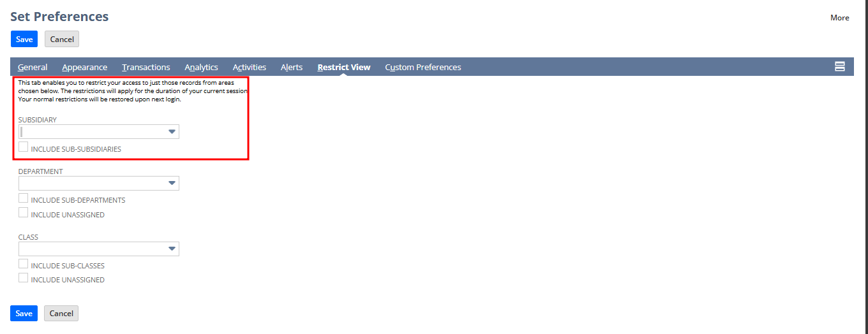This screenshot has width=868, height=334.
Task: Open the Activities tab
Action: click(250, 68)
